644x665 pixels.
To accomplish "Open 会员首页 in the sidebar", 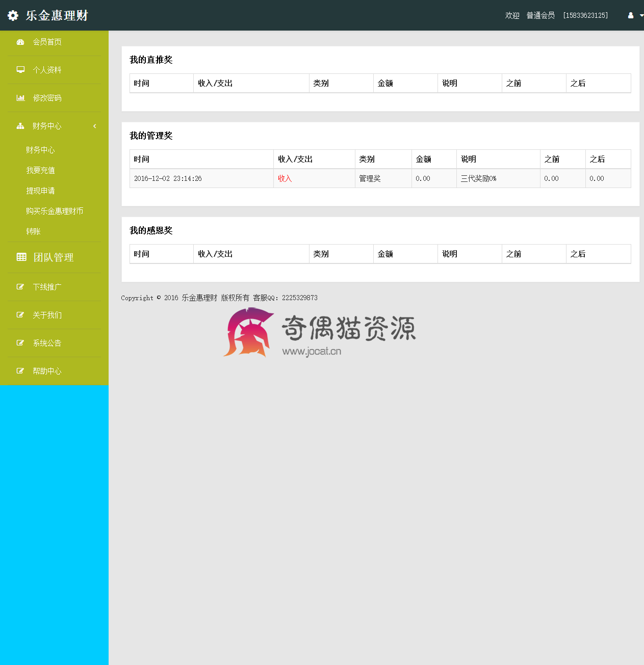I will [47, 42].
